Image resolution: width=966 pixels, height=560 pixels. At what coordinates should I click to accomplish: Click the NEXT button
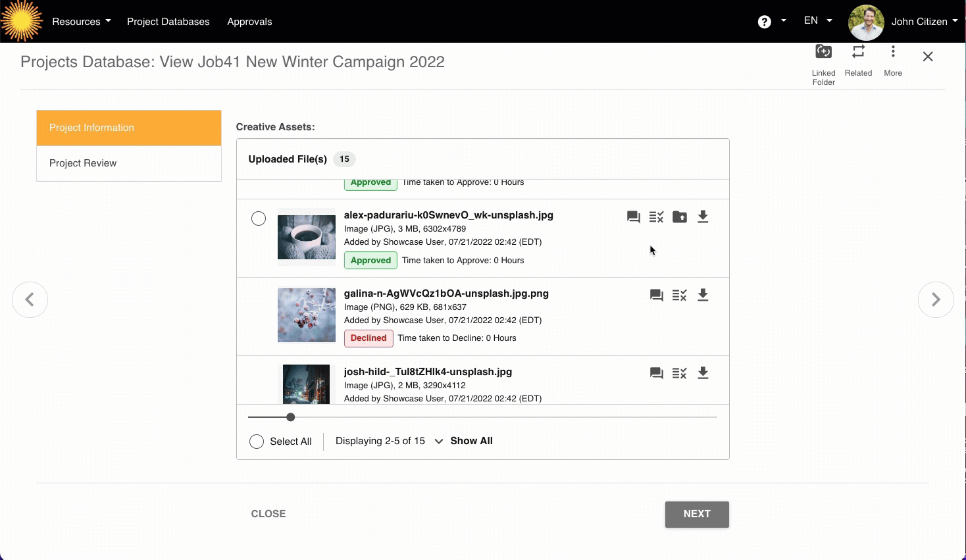click(x=697, y=514)
